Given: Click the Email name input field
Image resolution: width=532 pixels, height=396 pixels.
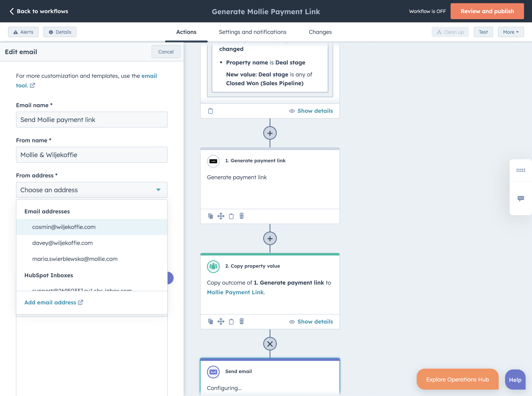Looking at the screenshot, I should (92, 120).
